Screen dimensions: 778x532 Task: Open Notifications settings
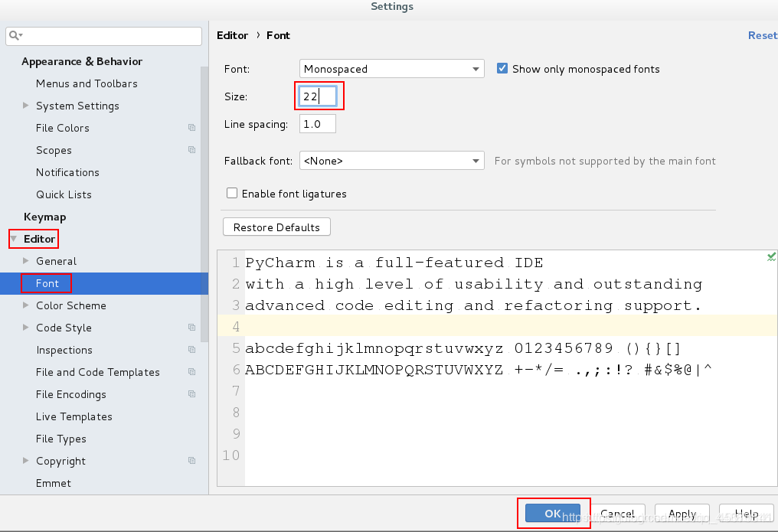(x=67, y=172)
